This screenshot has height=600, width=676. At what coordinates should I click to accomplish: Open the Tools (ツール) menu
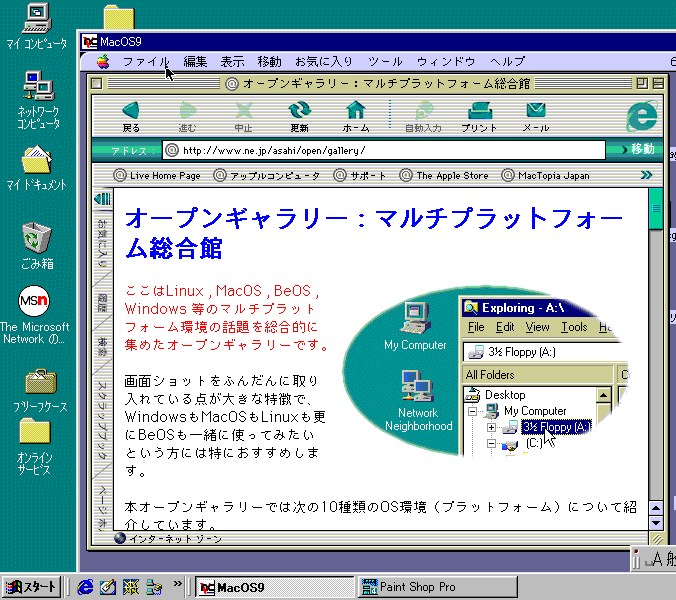(x=385, y=62)
